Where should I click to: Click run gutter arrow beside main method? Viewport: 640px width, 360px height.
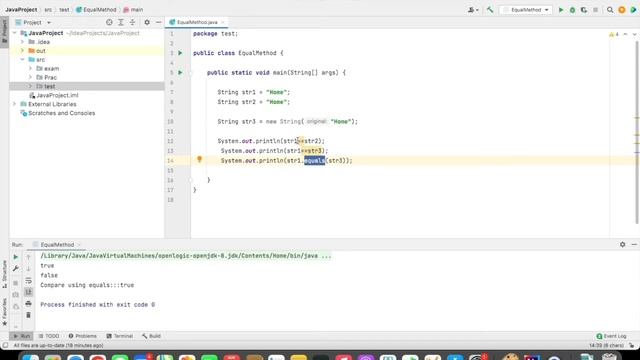(180, 73)
